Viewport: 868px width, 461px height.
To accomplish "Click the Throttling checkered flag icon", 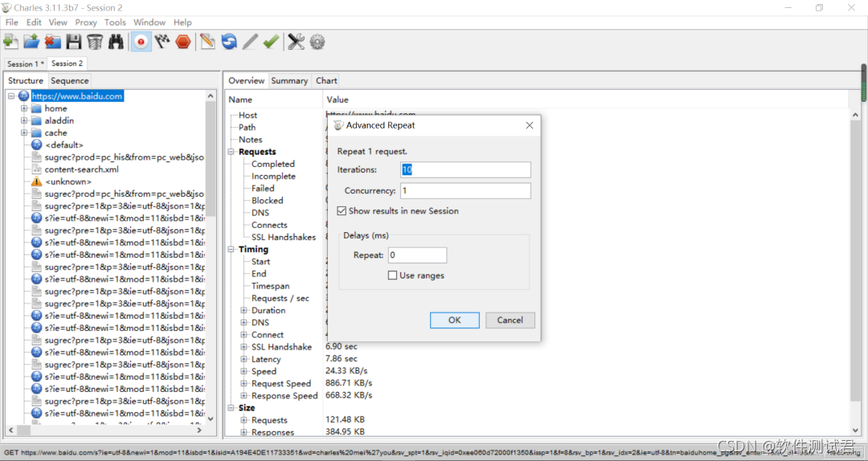I will pyautogui.click(x=162, y=42).
